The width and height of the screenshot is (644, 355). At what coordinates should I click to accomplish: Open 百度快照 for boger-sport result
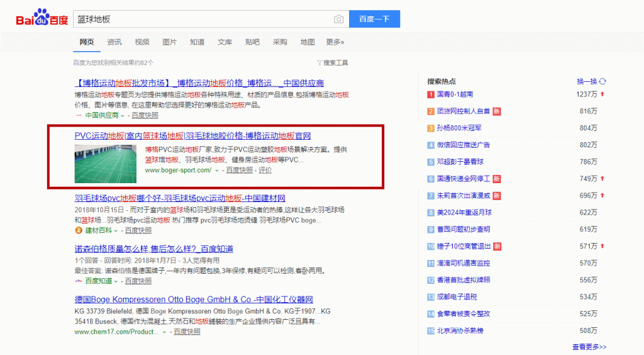click(240, 170)
